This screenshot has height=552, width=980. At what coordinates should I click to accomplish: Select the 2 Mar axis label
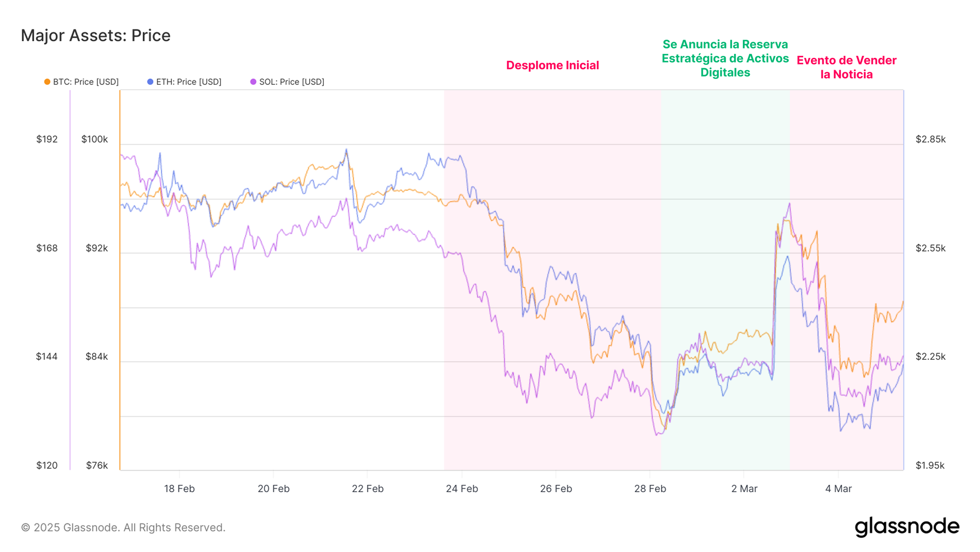pos(744,488)
